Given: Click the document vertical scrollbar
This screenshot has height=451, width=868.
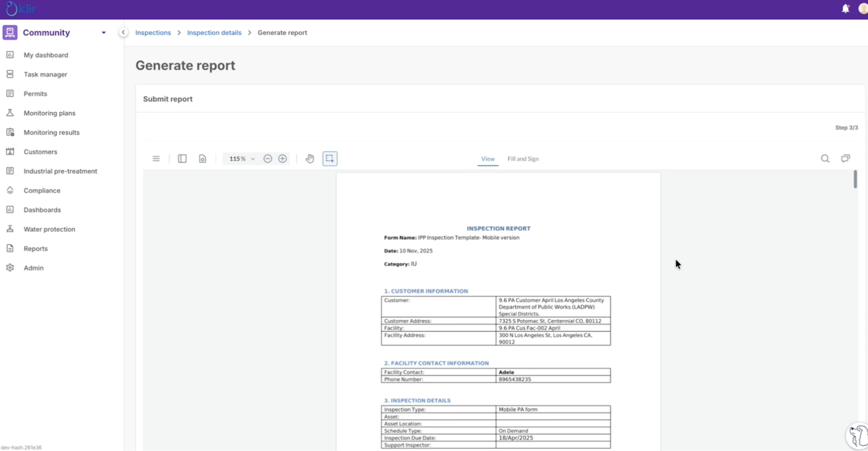Looking at the screenshot, I should pos(856,179).
